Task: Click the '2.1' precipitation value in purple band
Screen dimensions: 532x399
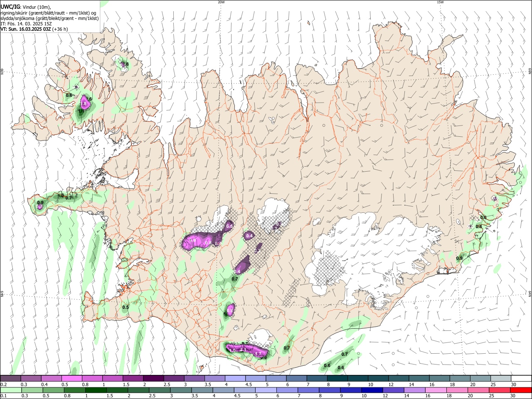Action: point(244,350)
